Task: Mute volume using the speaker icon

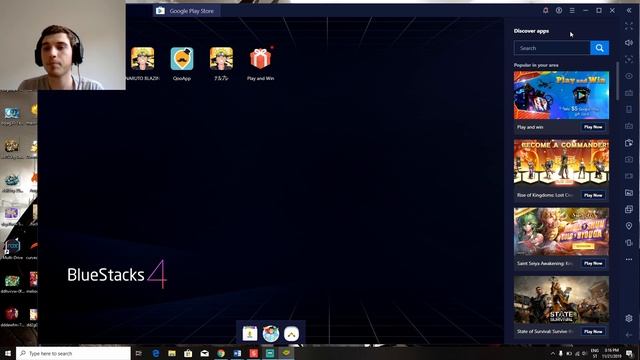Action: click(x=629, y=42)
